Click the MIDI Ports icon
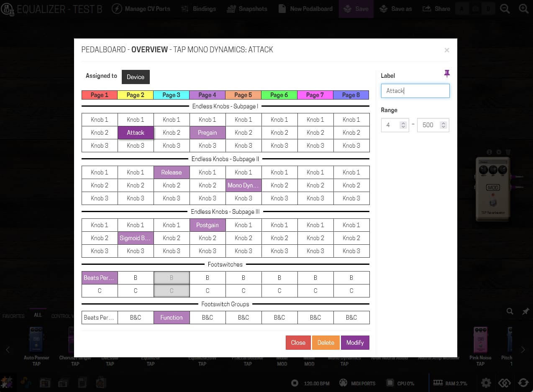Viewport: 533px width, 392px height. 343,383
